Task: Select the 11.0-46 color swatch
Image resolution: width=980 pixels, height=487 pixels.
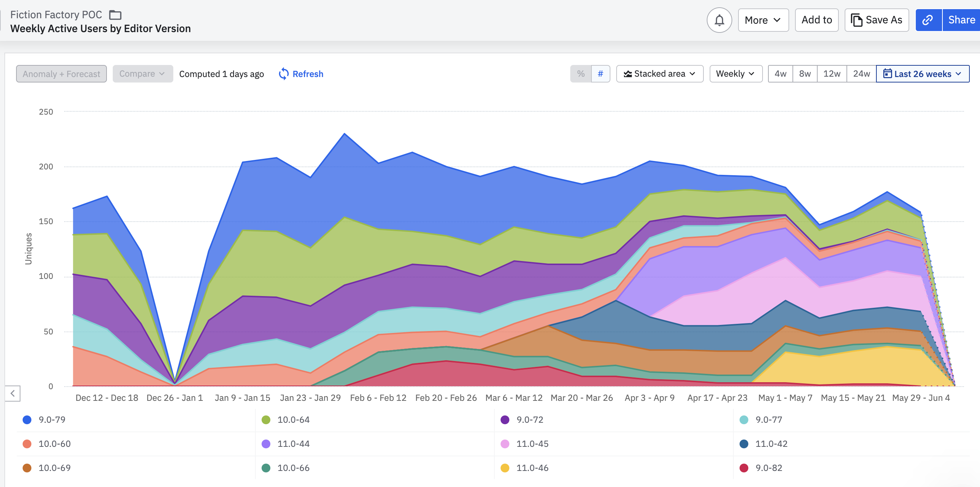Action: pyautogui.click(x=505, y=468)
